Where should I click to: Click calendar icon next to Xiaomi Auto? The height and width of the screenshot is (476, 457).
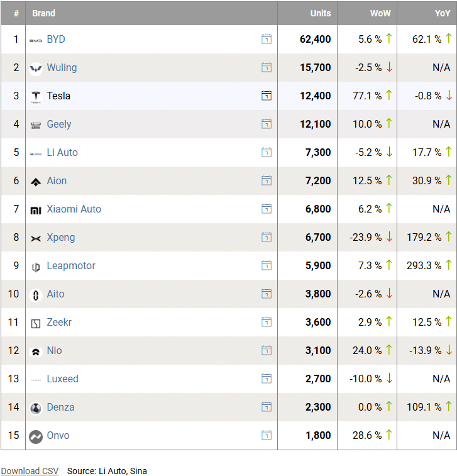click(267, 209)
